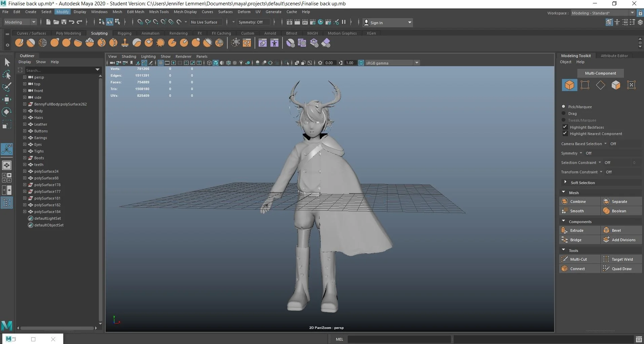Expand the Soft Selection section
This screenshot has height=344, width=644.
pyautogui.click(x=565, y=182)
